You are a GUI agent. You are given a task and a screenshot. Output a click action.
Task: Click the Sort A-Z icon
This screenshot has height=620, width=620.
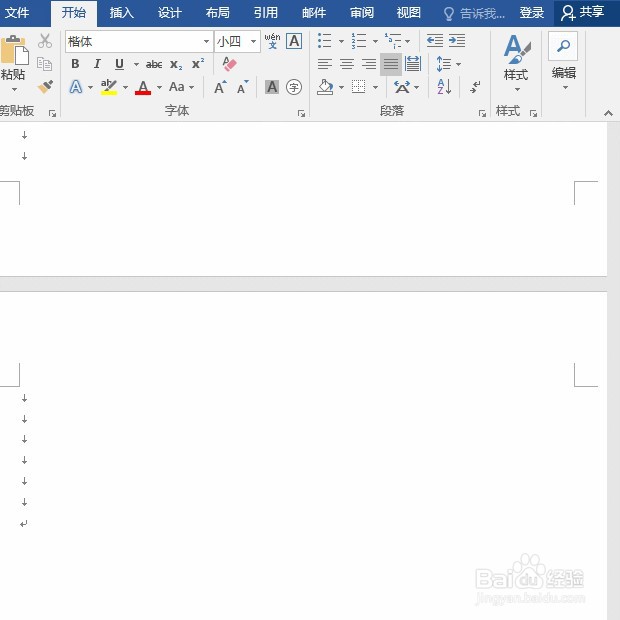pos(444,87)
